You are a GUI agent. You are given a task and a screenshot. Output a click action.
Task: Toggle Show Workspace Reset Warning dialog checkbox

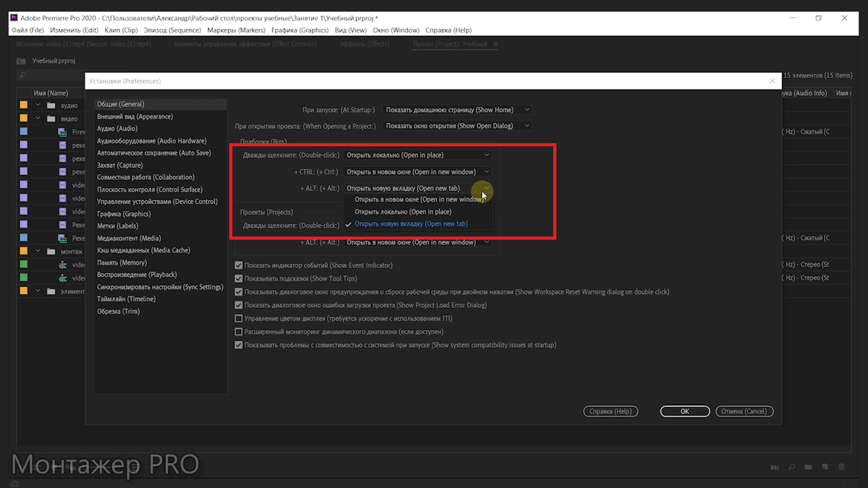(x=239, y=292)
